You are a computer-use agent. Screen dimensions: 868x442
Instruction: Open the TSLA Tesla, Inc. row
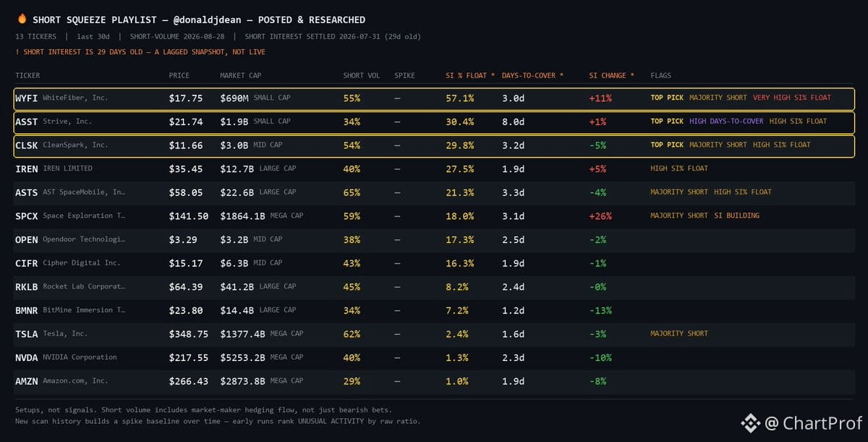pos(434,333)
